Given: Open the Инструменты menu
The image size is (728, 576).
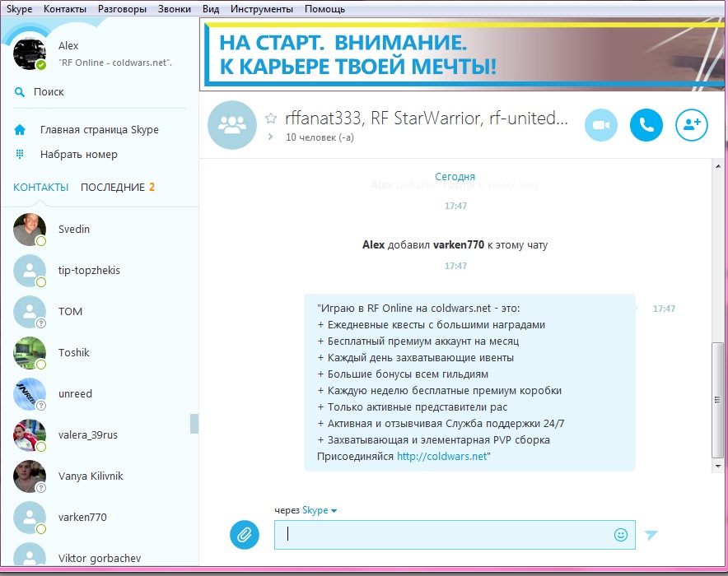Looking at the screenshot, I should (x=262, y=9).
